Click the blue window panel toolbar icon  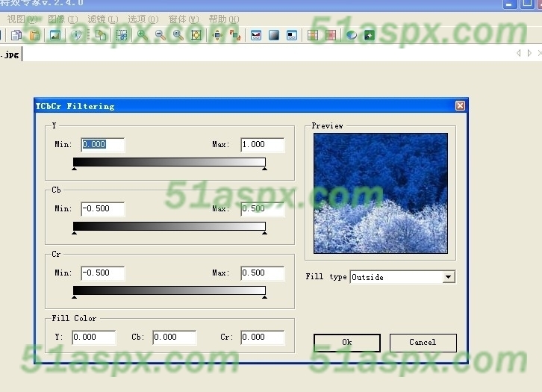[x=292, y=35]
